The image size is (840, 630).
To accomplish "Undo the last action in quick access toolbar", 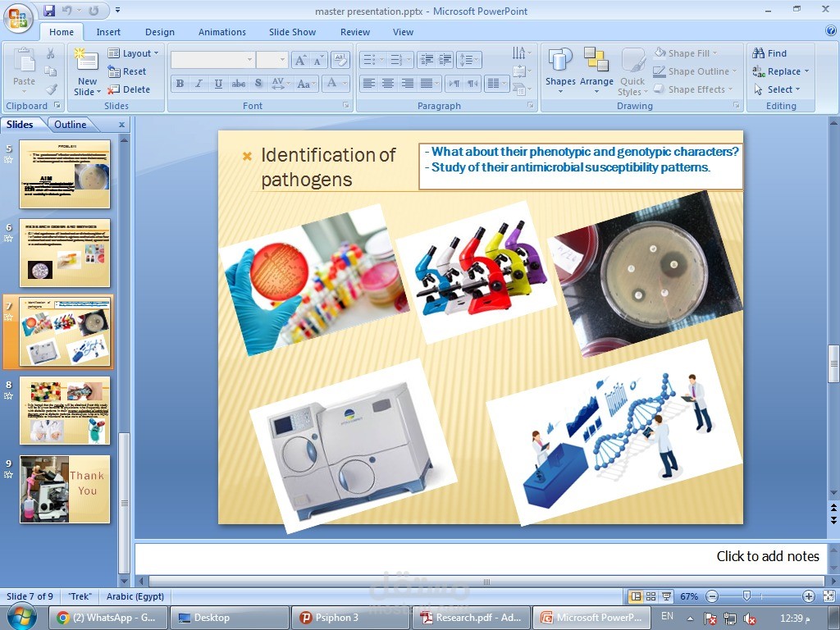I will pyautogui.click(x=67, y=10).
